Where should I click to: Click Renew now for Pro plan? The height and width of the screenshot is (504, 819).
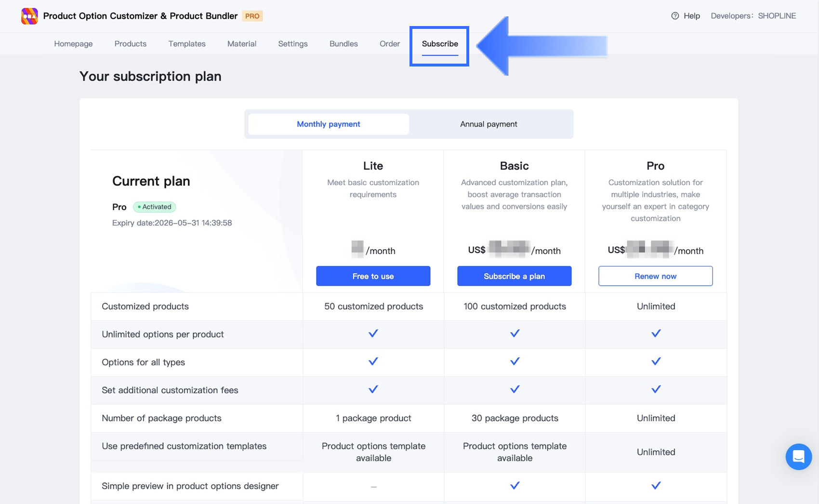point(655,276)
